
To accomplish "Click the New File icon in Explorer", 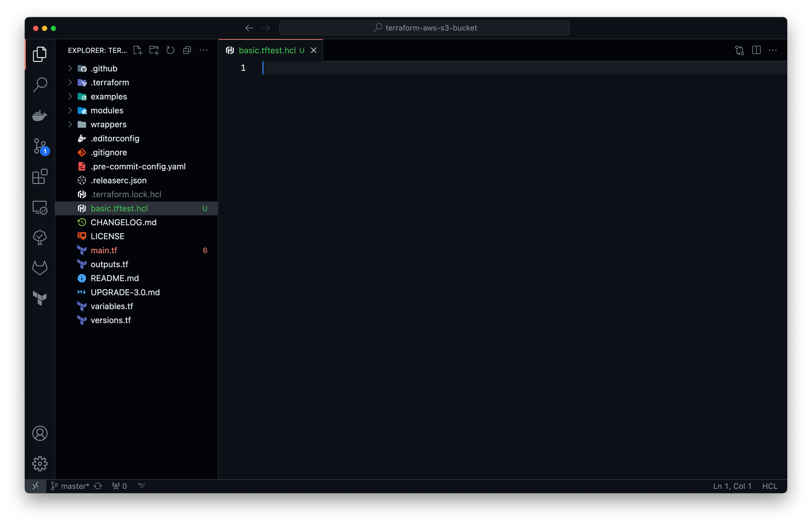I will [x=138, y=50].
